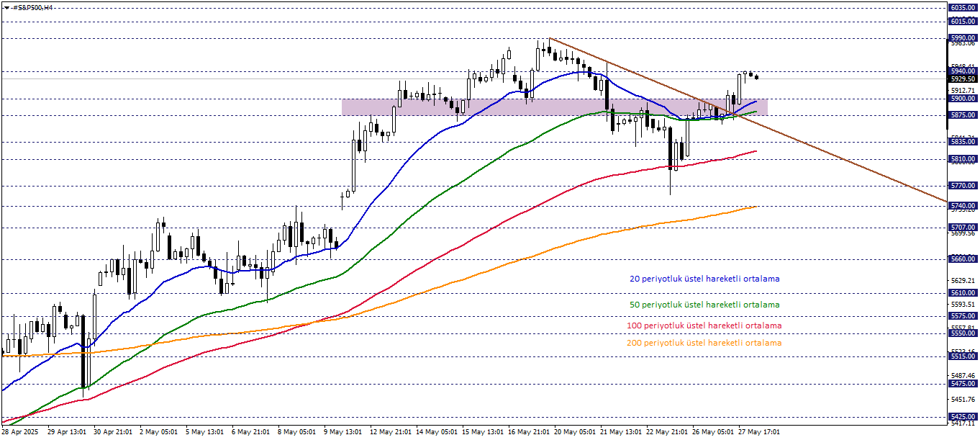Image resolution: width=980 pixels, height=440 pixels.
Task: Click the 5515.00 price level label
Action: click(x=963, y=356)
